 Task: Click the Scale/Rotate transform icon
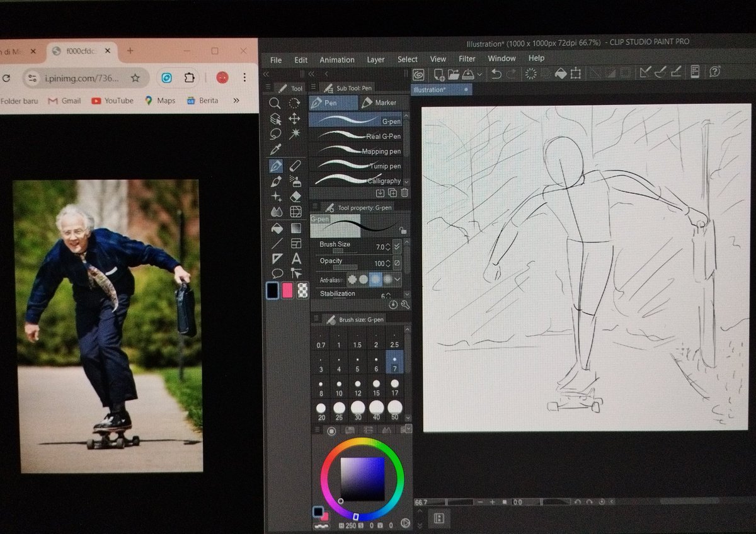(576, 74)
